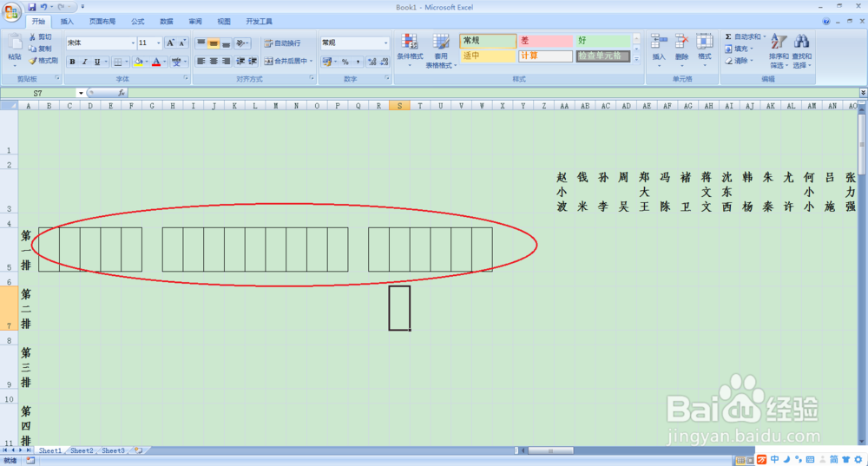Open the font name dropdown showing 宋体
Image resolution: width=868 pixels, height=466 pixels.
(133, 43)
